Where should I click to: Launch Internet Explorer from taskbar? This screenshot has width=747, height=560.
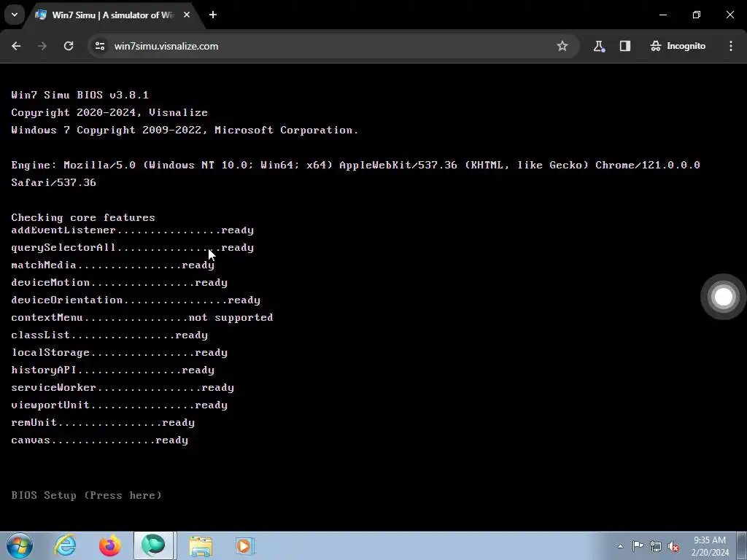[x=65, y=545]
